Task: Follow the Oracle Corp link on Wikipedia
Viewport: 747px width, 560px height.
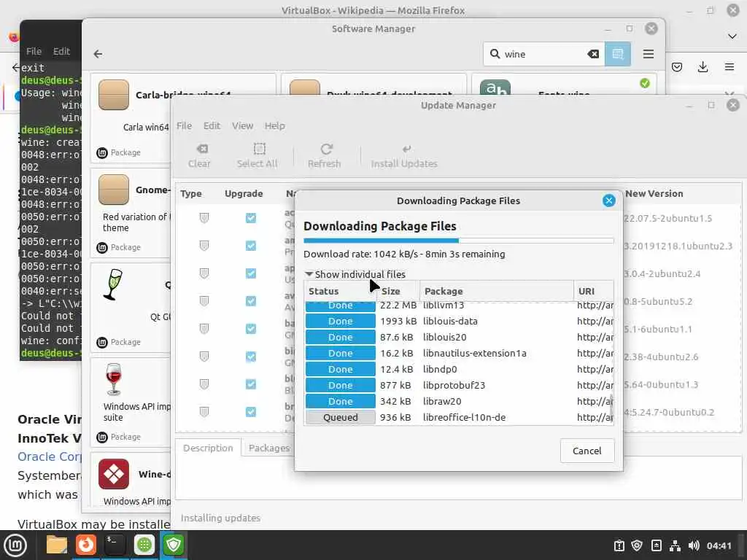Action: coord(50,456)
